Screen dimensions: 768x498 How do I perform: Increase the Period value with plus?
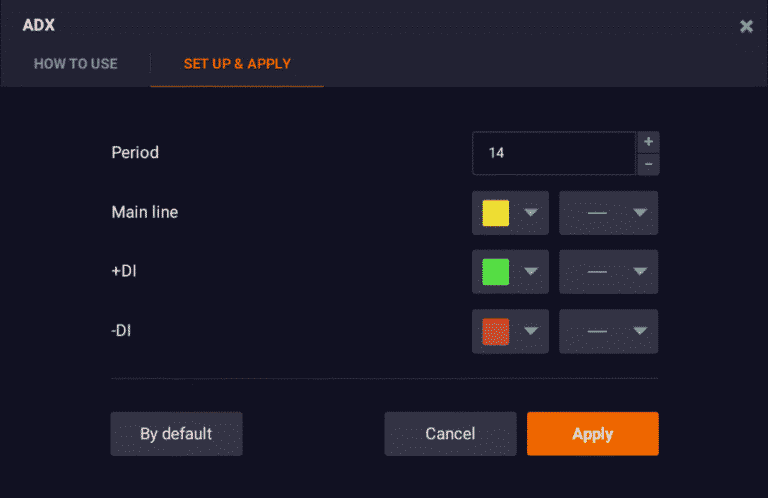click(649, 143)
